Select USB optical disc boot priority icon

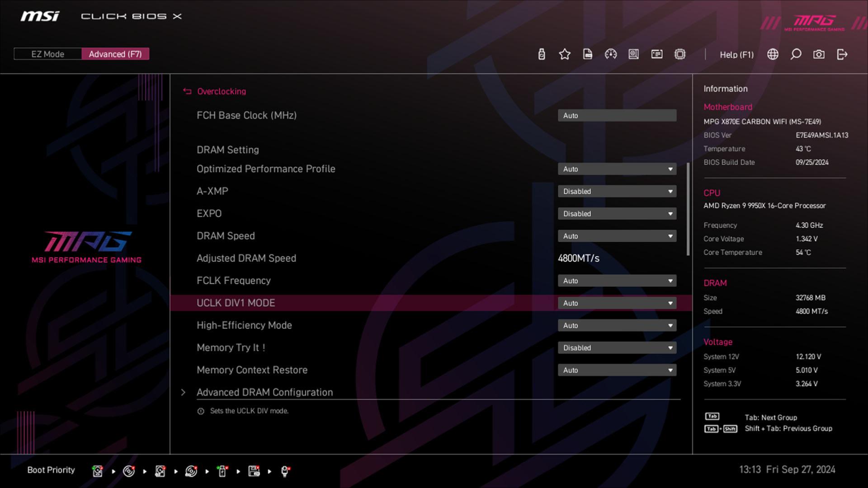191,471
